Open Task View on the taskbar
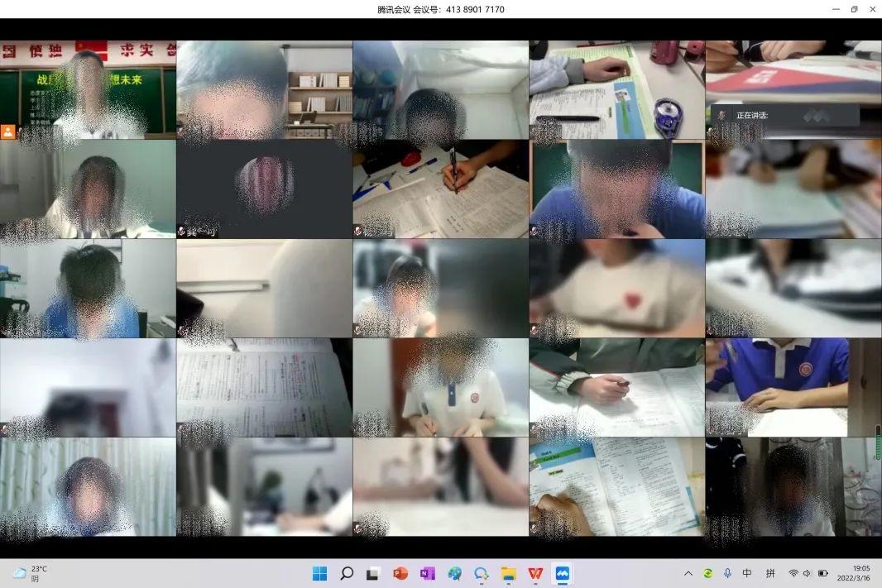 tap(373, 573)
